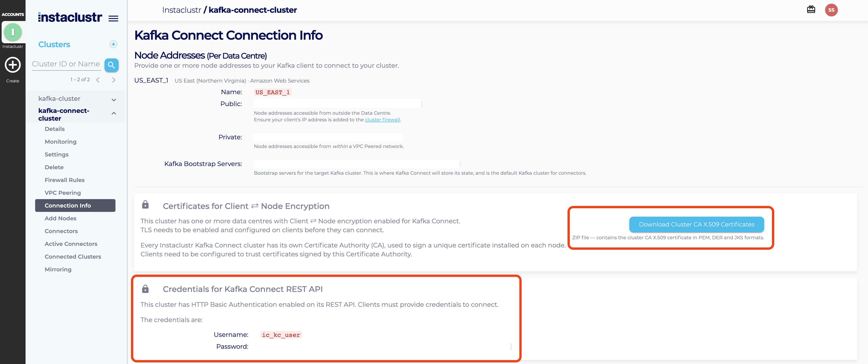The image size is (868, 364).
Task: Collapse the kafka-connect-cluster section
Action: (114, 114)
